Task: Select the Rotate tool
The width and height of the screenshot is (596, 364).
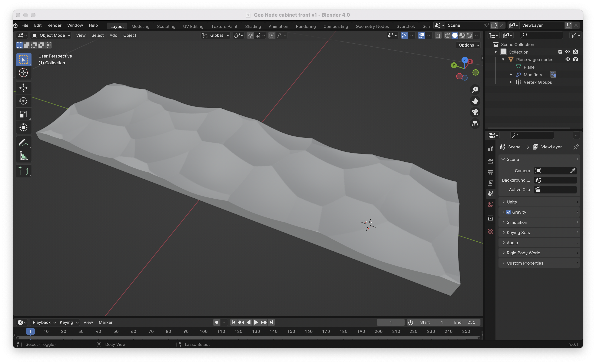Action: tap(23, 101)
